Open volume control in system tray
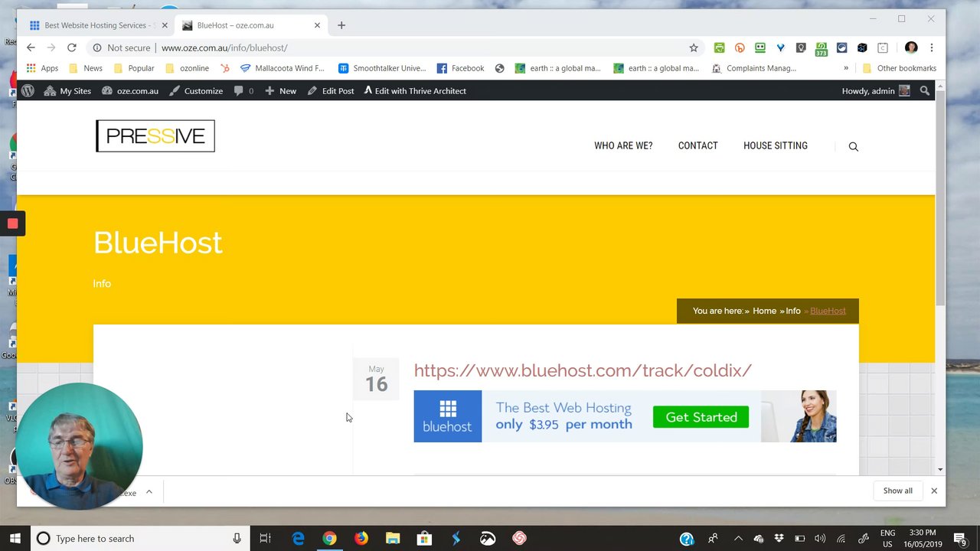 [x=820, y=538]
